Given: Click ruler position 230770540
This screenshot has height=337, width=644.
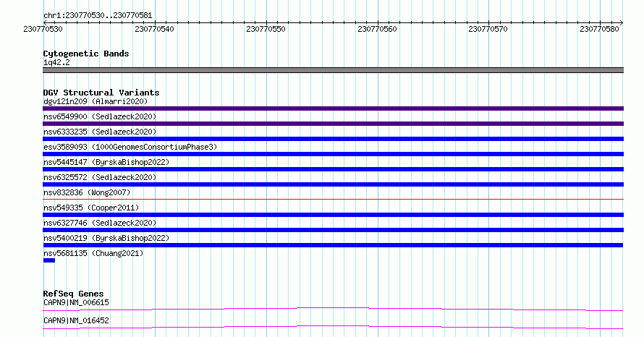Looking at the screenshot, I should (154, 29).
